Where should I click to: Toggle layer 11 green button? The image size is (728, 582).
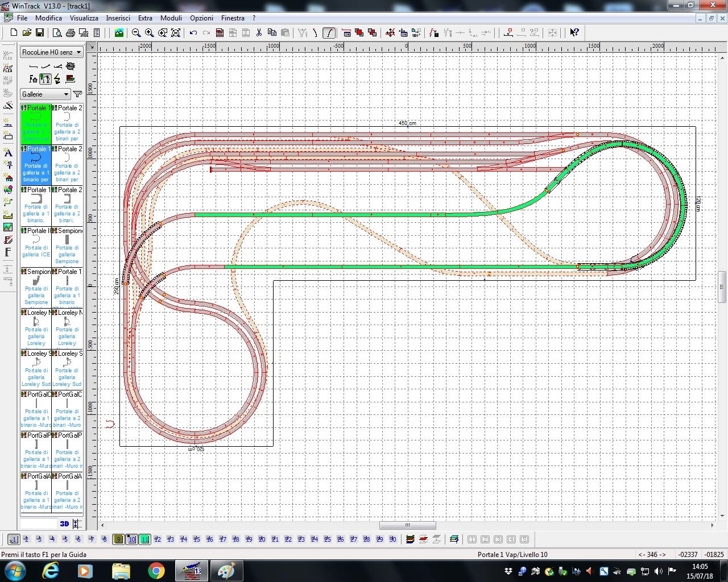(x=144, y=539)
